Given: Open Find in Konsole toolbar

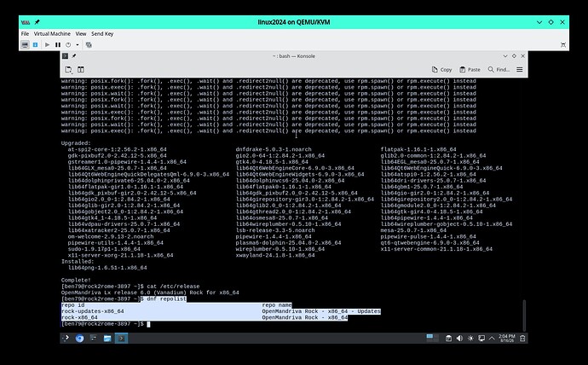Looking at the screenshot, I should click(x=499, y=69).
